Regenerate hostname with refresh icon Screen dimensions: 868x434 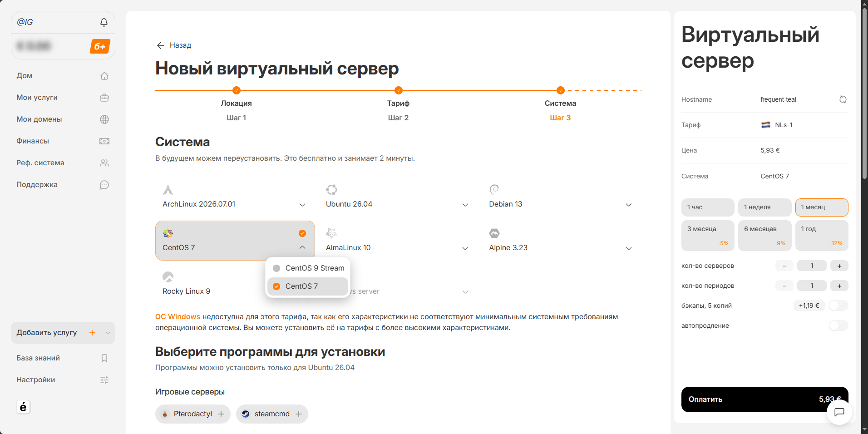coord(843,99)
